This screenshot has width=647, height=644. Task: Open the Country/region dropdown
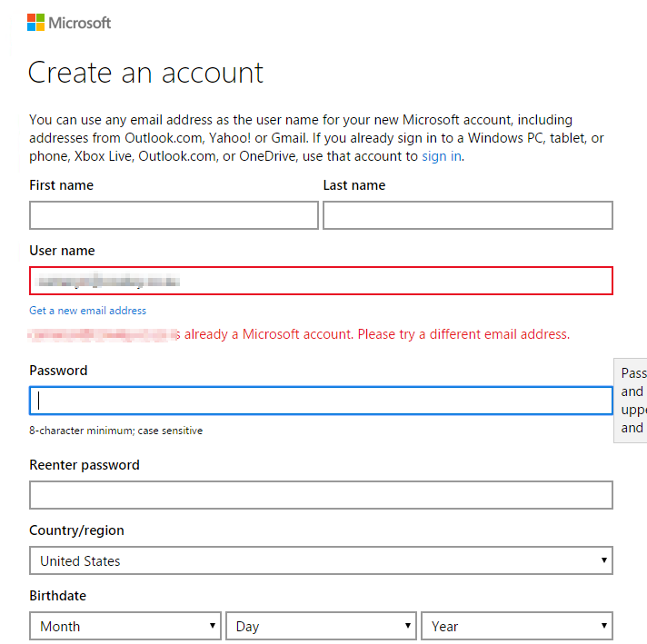click(x=321, y=560)
